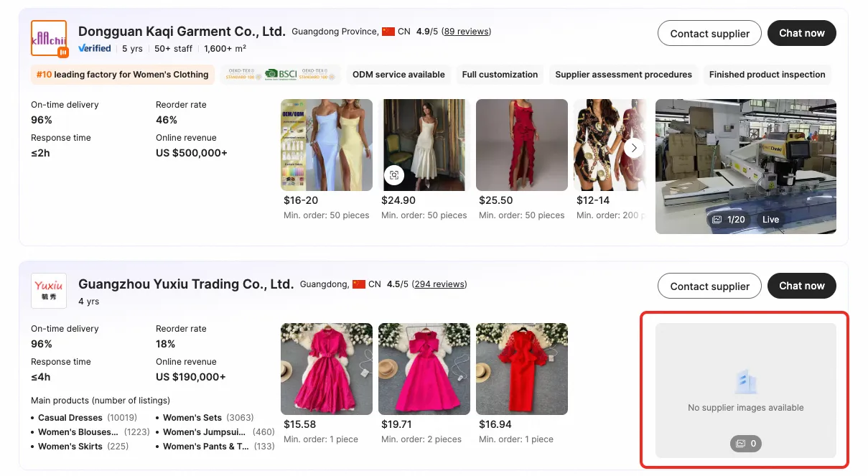Open the 89 reviews link
868x476 pixels.
pos(466,32)
